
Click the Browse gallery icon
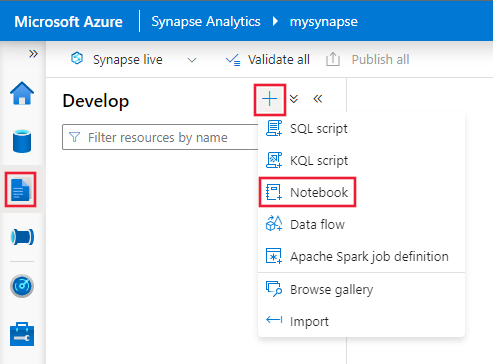pos(274,289)
